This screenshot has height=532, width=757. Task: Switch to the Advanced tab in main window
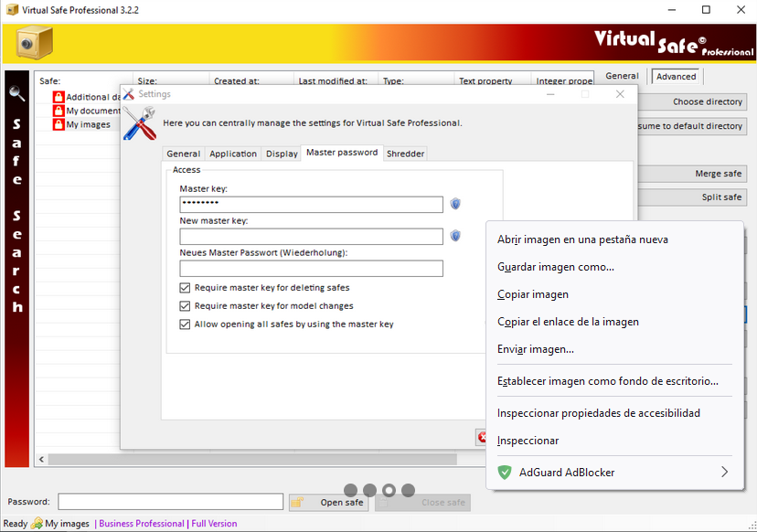677,76
